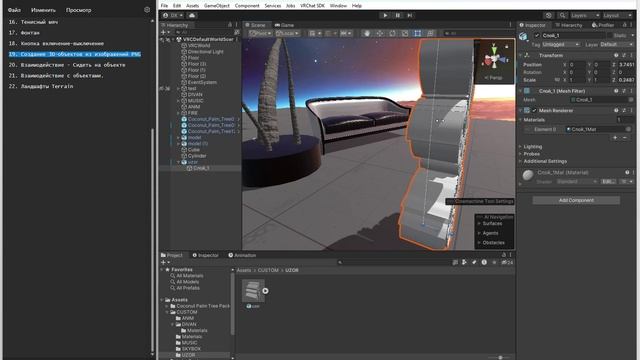Toggle hidden packages visibility count icon

(x=507, y=262)
